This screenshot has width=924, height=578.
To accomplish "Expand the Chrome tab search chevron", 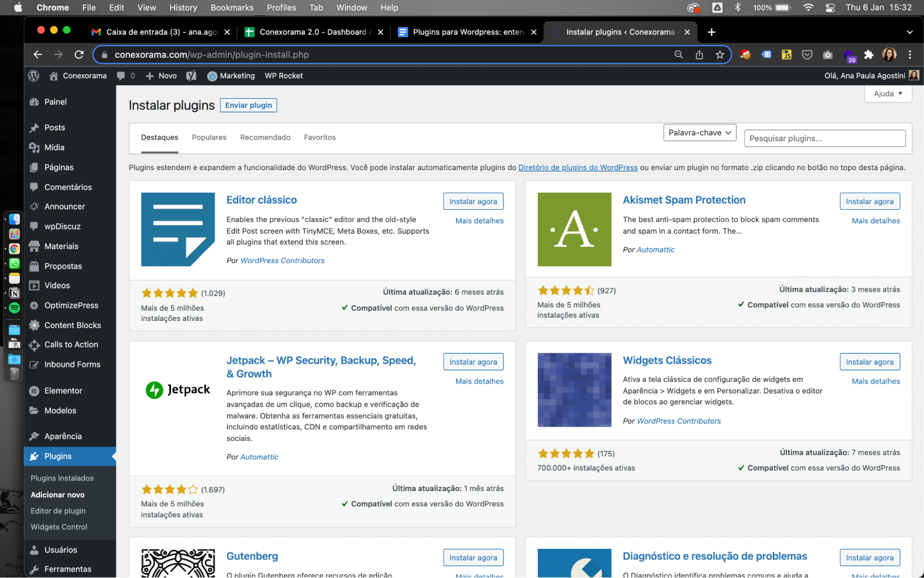I will [909, 32].
